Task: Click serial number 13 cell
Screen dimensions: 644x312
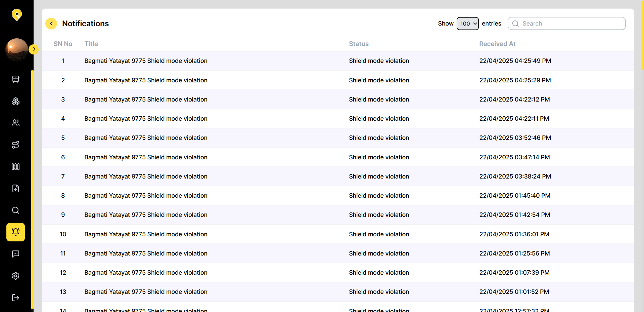Action: (x=63, y=292)
